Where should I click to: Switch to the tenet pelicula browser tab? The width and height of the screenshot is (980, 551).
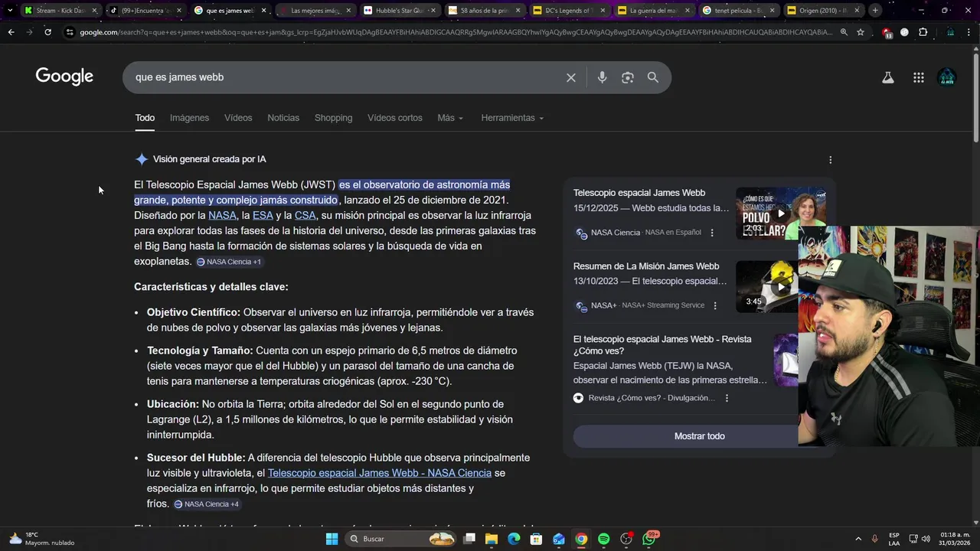click(x=738, y=11)
